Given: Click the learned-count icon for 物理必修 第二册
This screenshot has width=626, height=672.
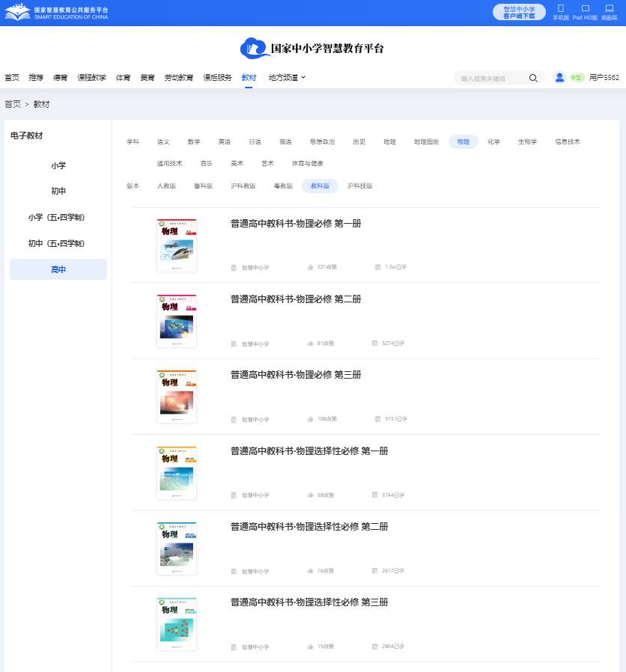Looking at the screenshot, I should (375, 343).
